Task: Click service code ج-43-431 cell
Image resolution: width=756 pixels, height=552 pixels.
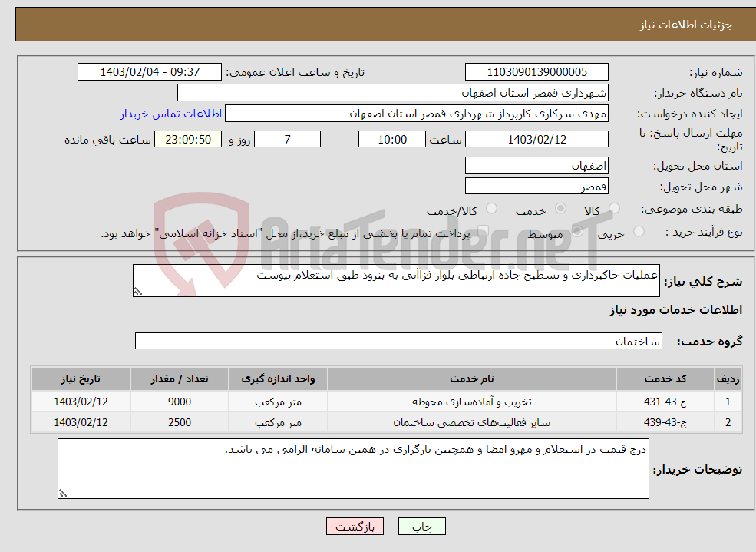Action: (665, 402)
